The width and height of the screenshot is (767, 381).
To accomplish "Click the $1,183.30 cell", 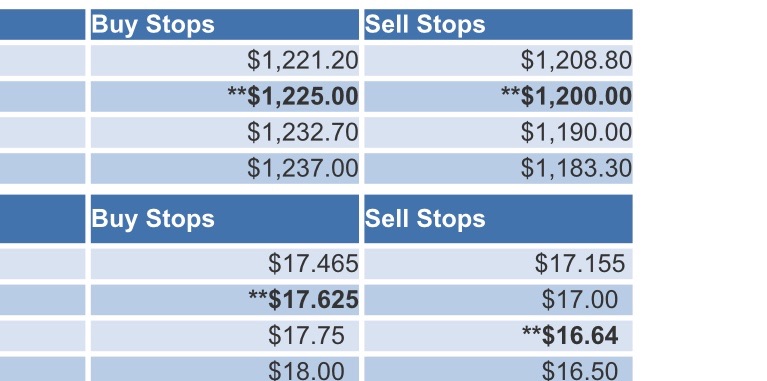I will click(x=498, y=168).
